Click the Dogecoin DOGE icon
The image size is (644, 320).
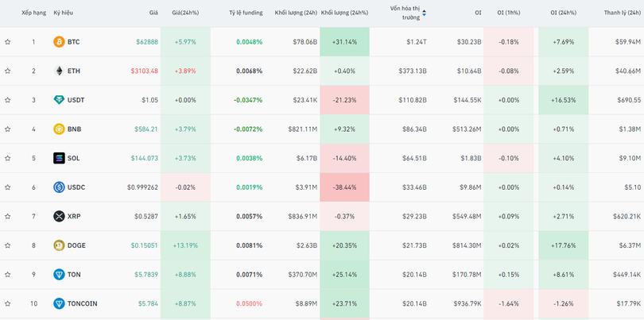59,245
